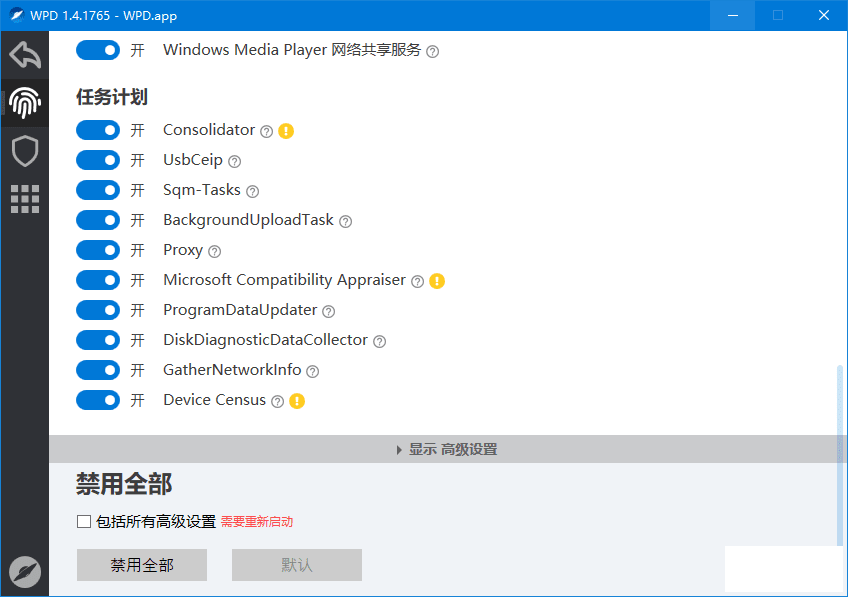Minimize the WPD window
Screen dimensions: 848x597
pos(733,15)
